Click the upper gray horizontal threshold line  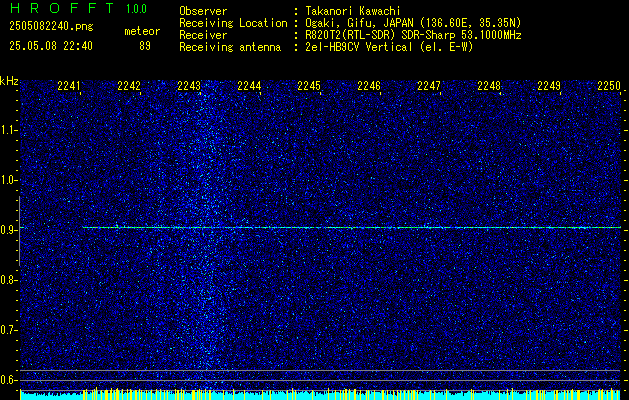pyautogui.click(x=321, y=370)
